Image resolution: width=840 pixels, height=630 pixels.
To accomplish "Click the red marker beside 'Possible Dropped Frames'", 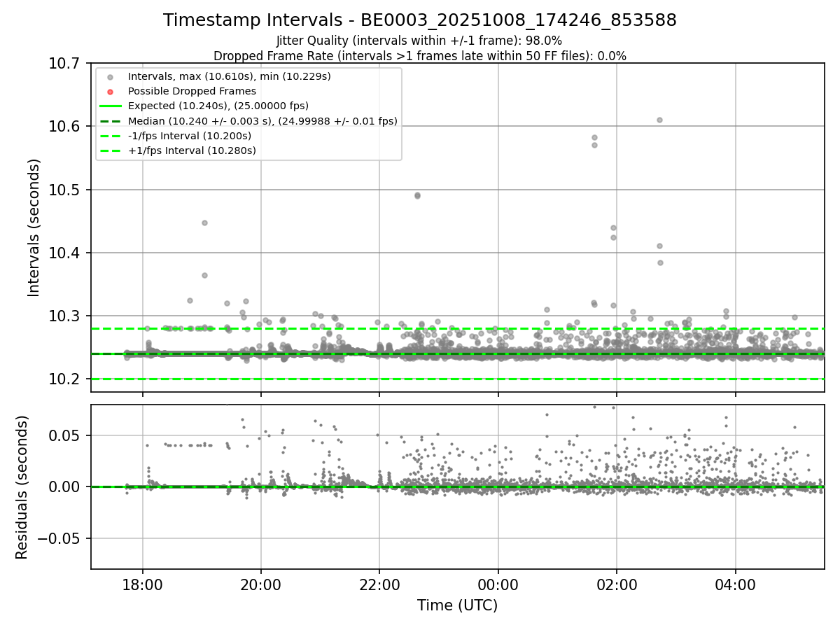I will pyautogui.click(x=110, y=92).
